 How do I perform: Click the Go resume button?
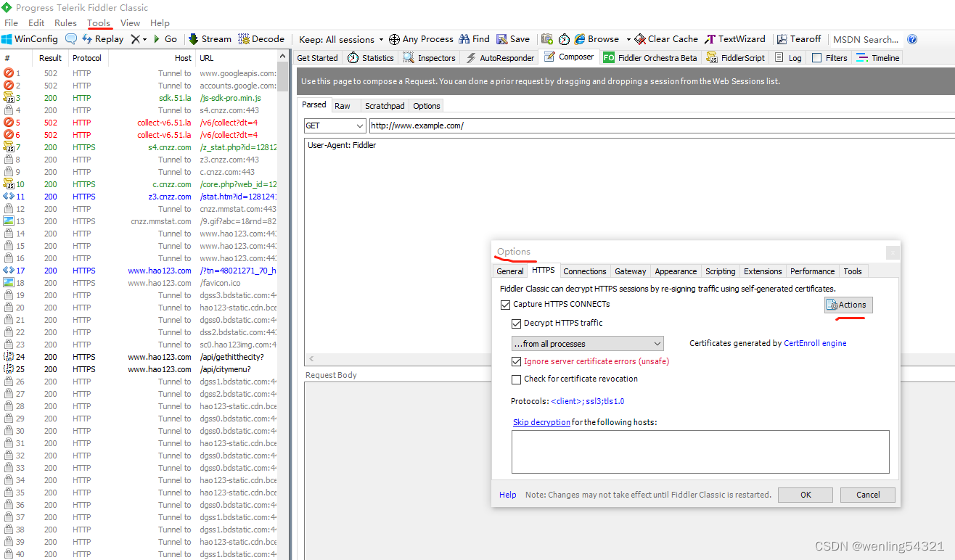pyautogui.click(x=165, y=39)
